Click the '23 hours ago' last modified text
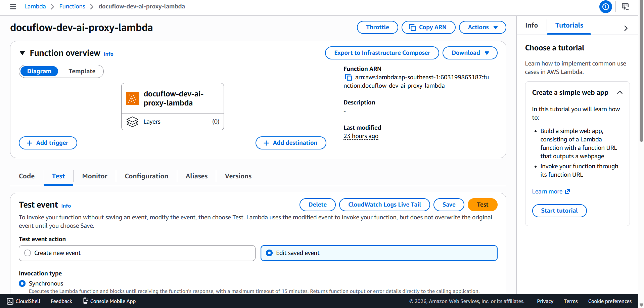Screen dimensions: 644x308 point(361,136)
